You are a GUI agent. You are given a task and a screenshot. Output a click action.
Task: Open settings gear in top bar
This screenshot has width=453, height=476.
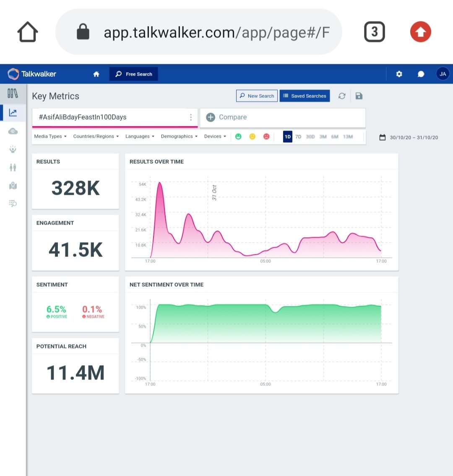click(399, 74)
